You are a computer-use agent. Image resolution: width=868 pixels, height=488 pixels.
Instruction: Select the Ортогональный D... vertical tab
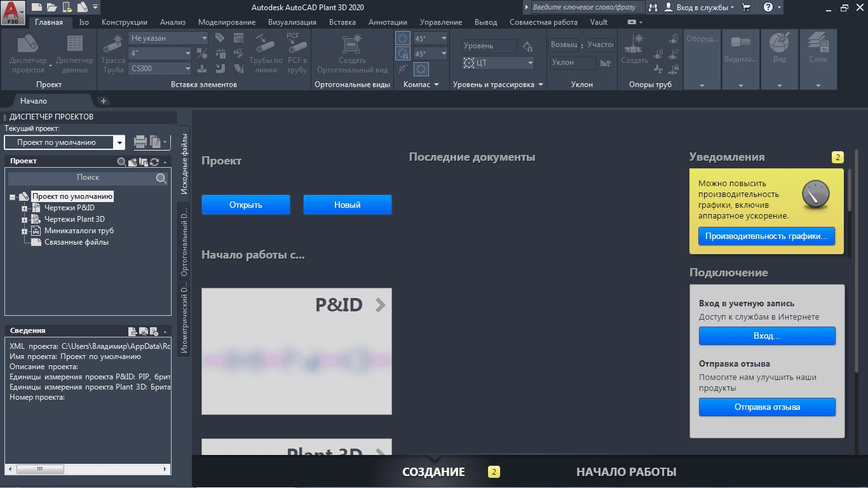184,242
